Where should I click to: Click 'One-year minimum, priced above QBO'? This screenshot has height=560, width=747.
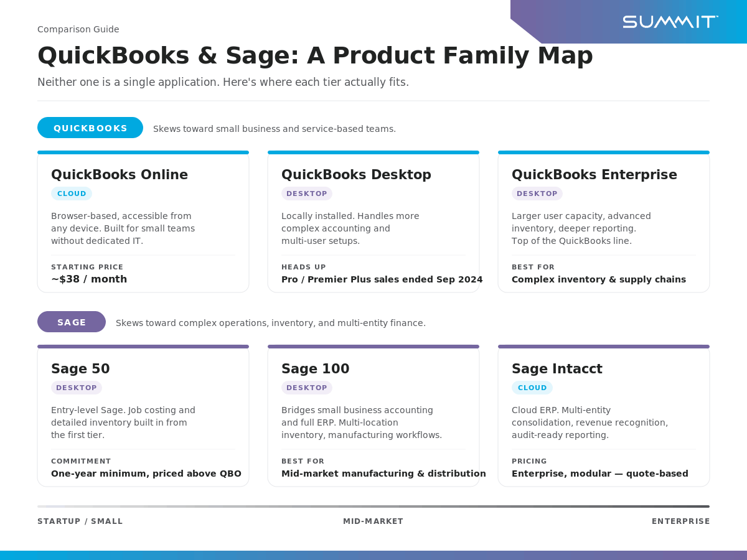pos(146,474)
